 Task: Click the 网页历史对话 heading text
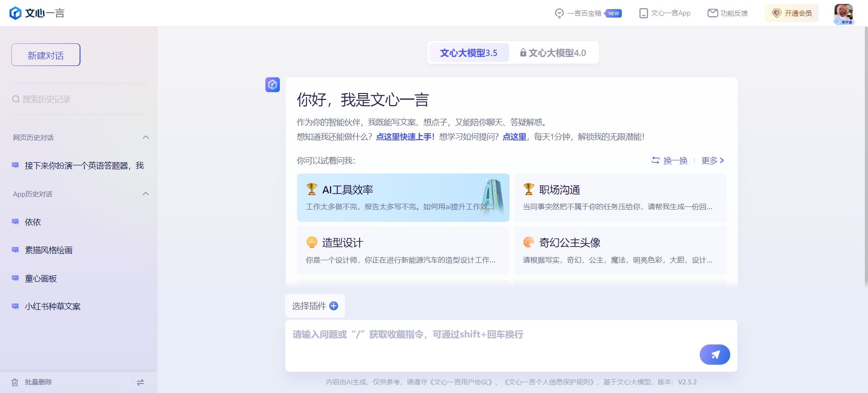point(33,137)
